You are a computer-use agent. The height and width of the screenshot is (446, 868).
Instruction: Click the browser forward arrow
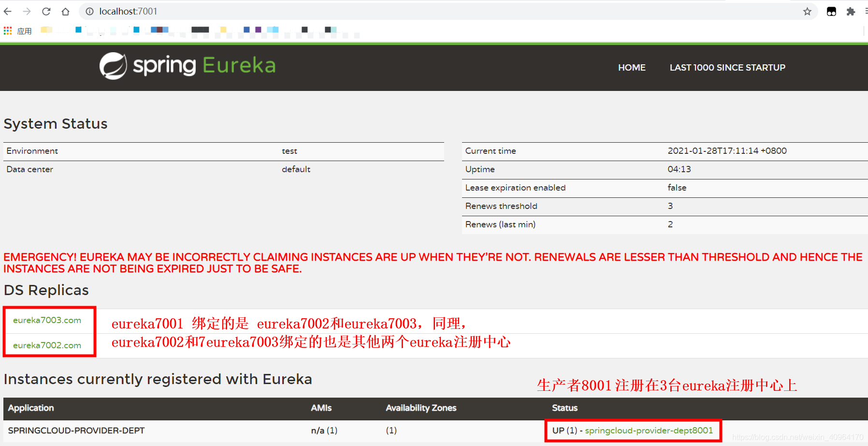point(27,11)
